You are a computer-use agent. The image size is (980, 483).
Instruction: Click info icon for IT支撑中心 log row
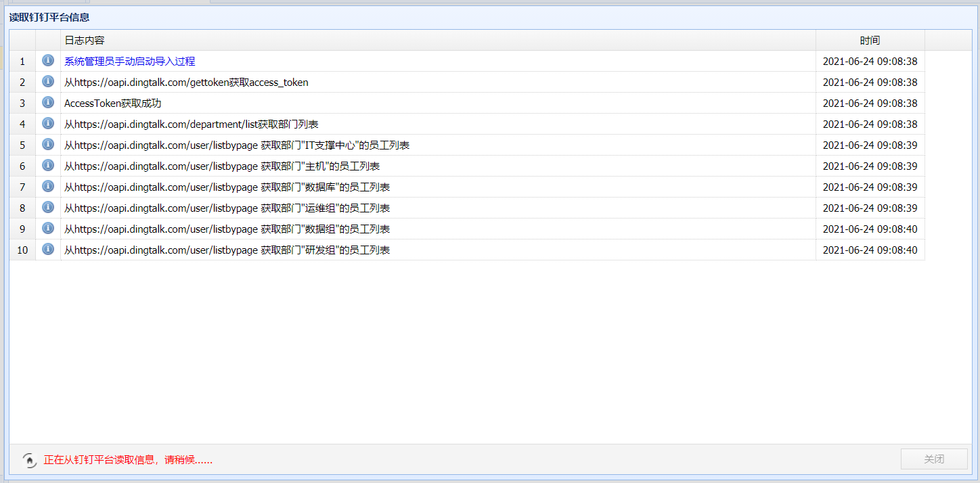click(48, 144)
